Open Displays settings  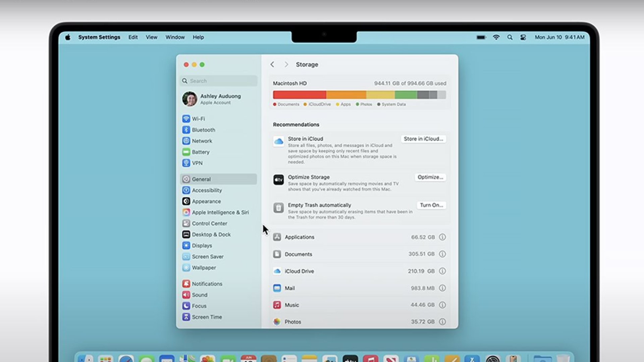click(218, 245)
